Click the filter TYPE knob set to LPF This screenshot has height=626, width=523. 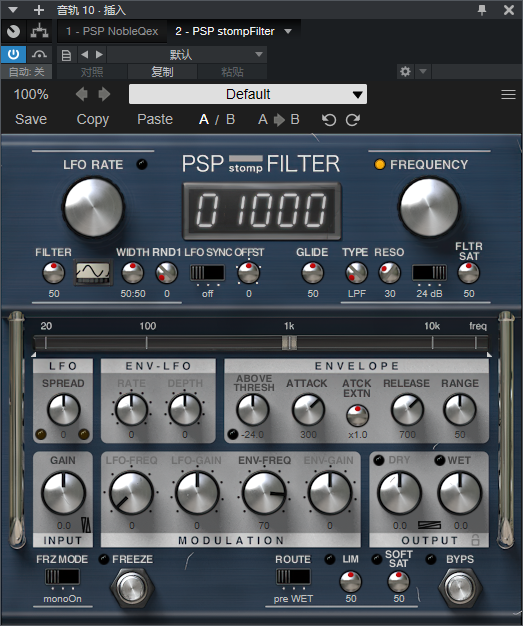(x=356, y=273)
